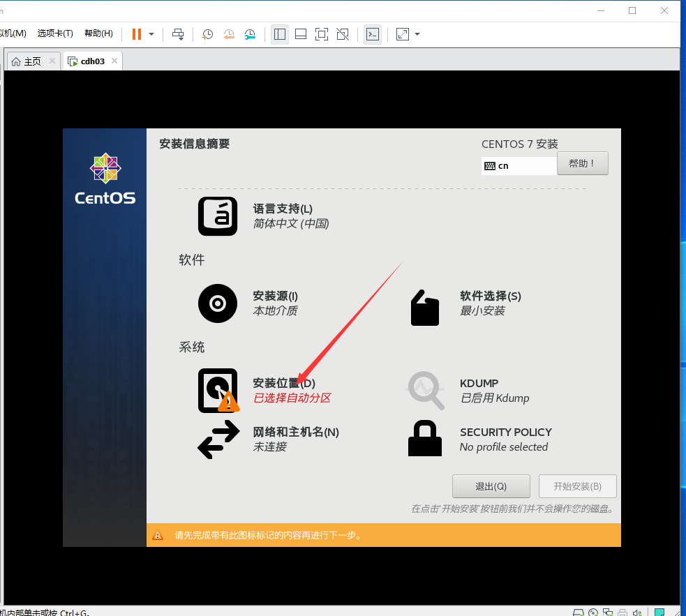
Task: Open 安装源(I) disc icon
Action: [218, 303]
